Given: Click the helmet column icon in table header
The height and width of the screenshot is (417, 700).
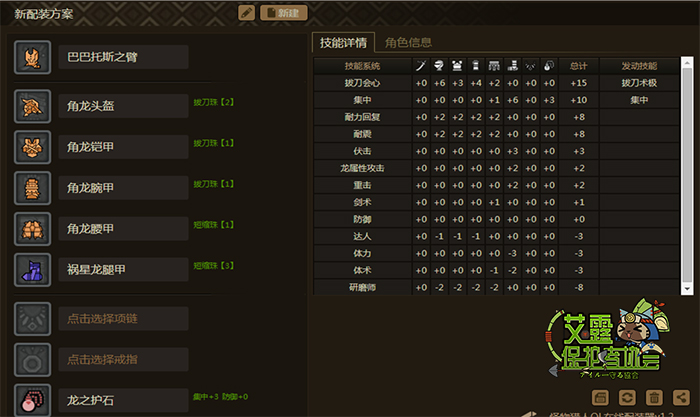Looking at the screenshot, I should coord(439,66).
